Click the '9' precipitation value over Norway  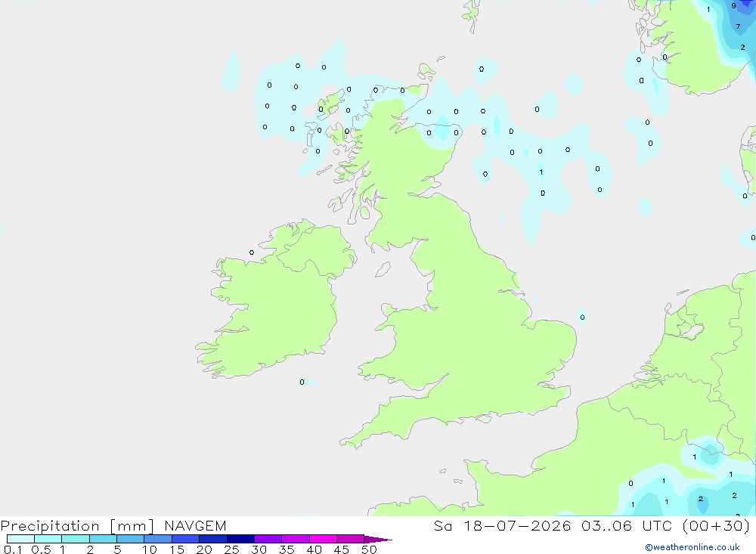click(733, 6)
